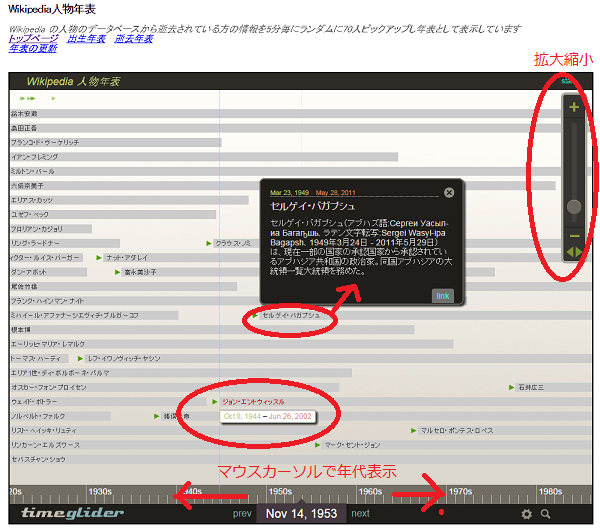This screenshot has width=600, height=528.
Task: Click the Nov 14, 1953 date display
Action: [302, 513]
